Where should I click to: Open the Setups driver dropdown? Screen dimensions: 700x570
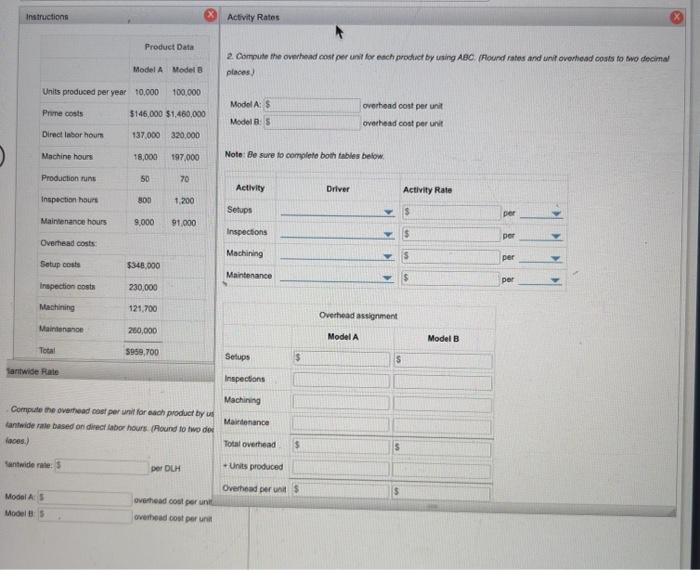pyautogui.click(x=337, y=212)
